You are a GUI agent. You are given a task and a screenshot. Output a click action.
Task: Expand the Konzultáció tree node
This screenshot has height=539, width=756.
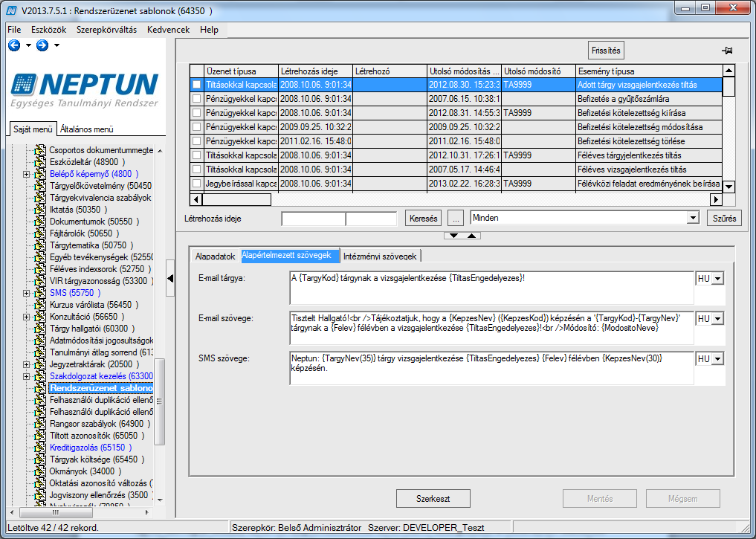pyautogui.click(x=27, y=317)
